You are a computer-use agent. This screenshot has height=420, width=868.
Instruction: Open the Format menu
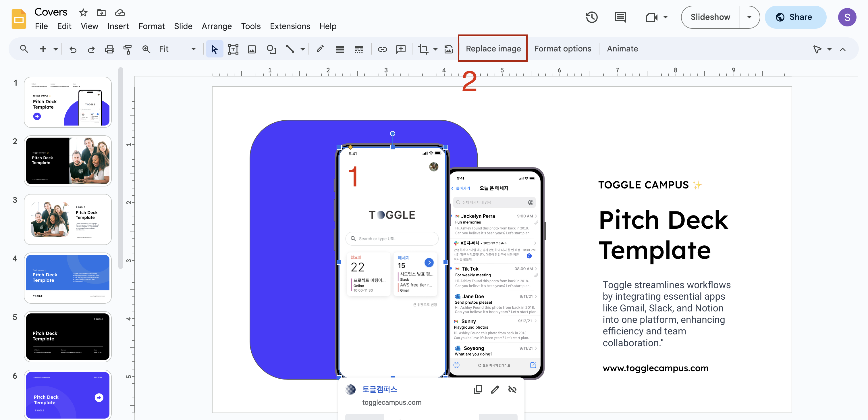point(152,26)
